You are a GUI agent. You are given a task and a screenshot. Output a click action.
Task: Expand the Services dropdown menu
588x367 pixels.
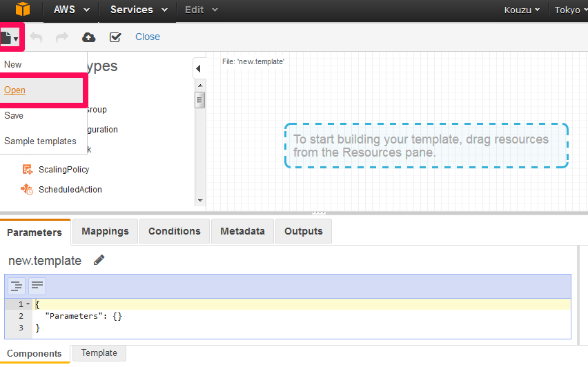coord(139,10)
